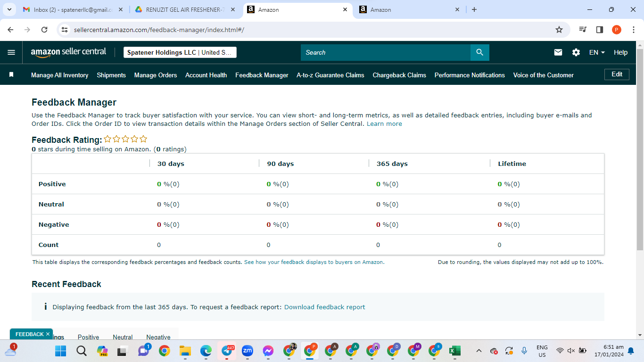Close the Gmail Inbox tab
The height and width of the screenshot is (362, 644).
point(122,9)
